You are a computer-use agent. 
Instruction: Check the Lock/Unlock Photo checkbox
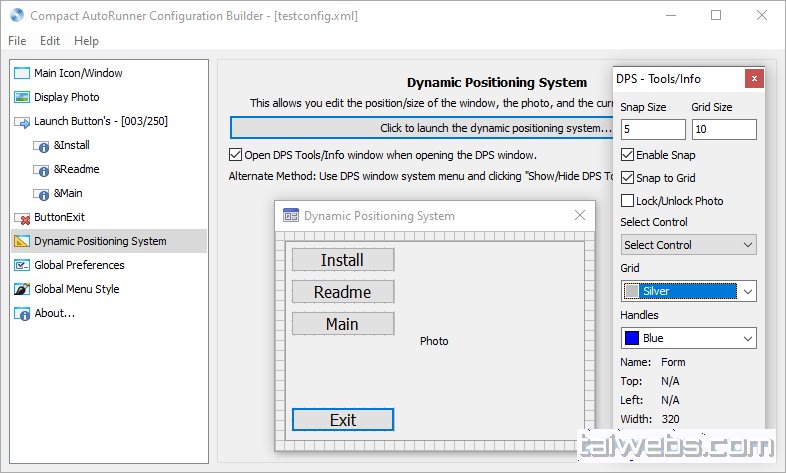click(627, 201)
